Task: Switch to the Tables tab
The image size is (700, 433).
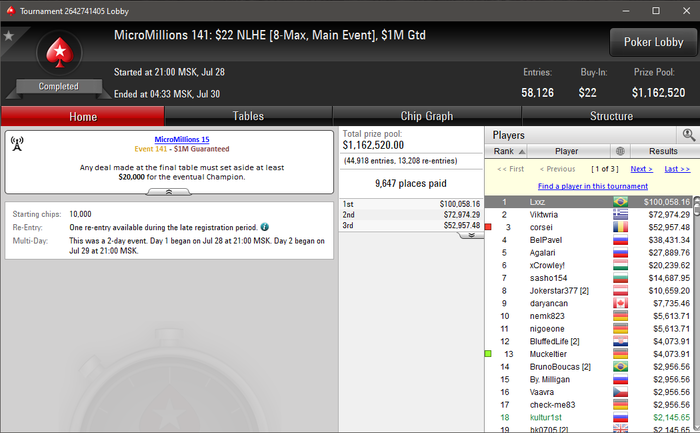Action: tap(248, 116)
